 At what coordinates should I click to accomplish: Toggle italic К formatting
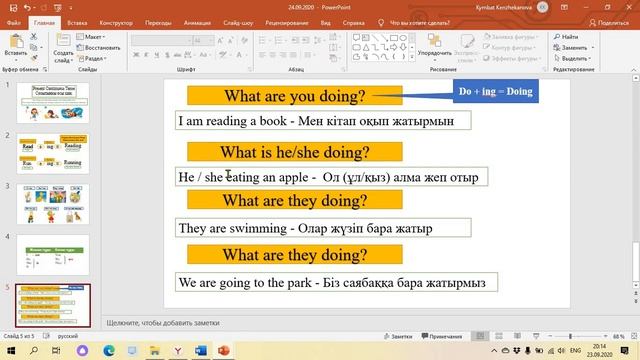pos(147,55)
